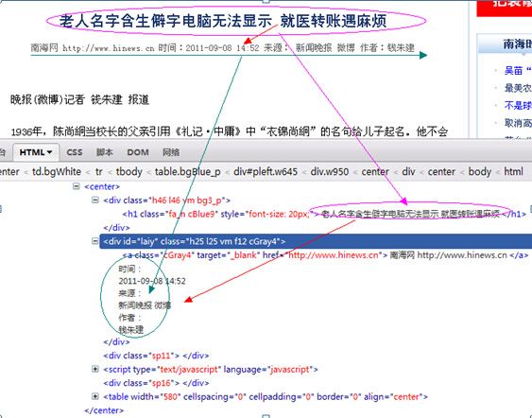
Task: Click the 钱朱建 text node in HTML panel
Action: [131, 330]
